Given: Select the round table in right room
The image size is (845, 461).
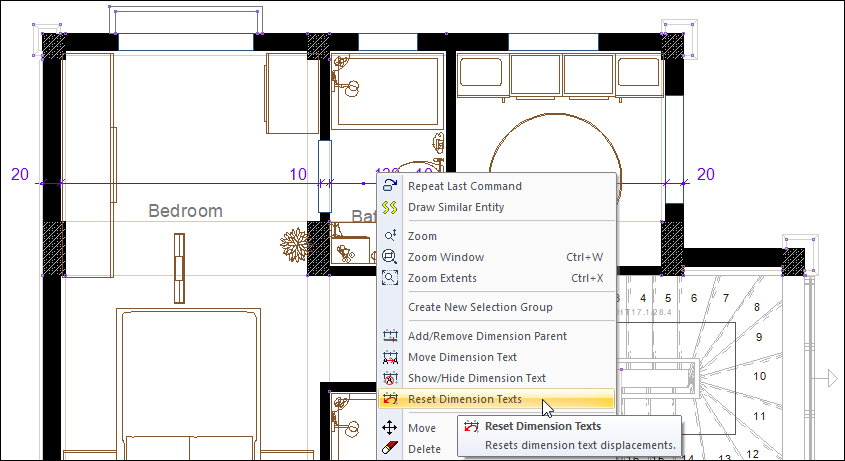Looking at the screenshot, I should pos(552,159).
